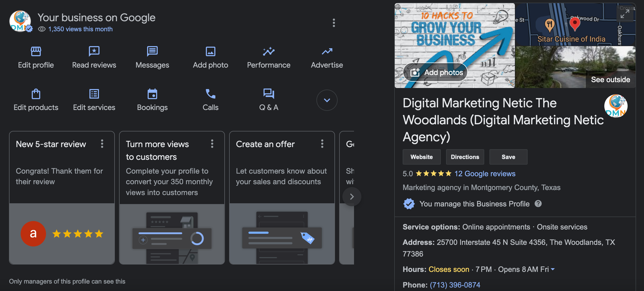Click 'Closes soon' hours text
644x291 pixels.
pyautogui.click(x=449, y=269)
